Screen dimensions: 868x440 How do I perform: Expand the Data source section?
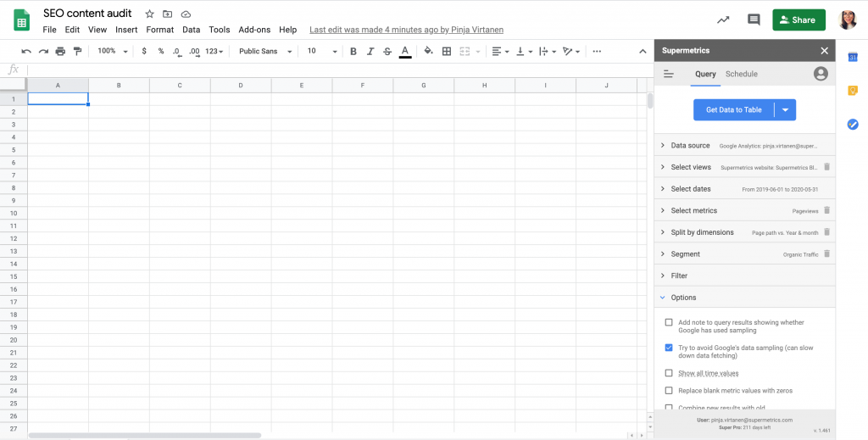(x=663, y=146)
